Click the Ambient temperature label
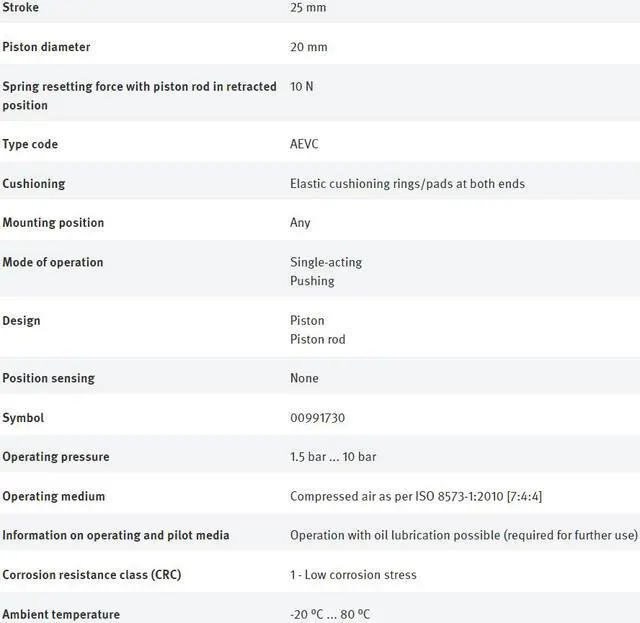Screen dimensions: 640x623 (x=61, y=614)
